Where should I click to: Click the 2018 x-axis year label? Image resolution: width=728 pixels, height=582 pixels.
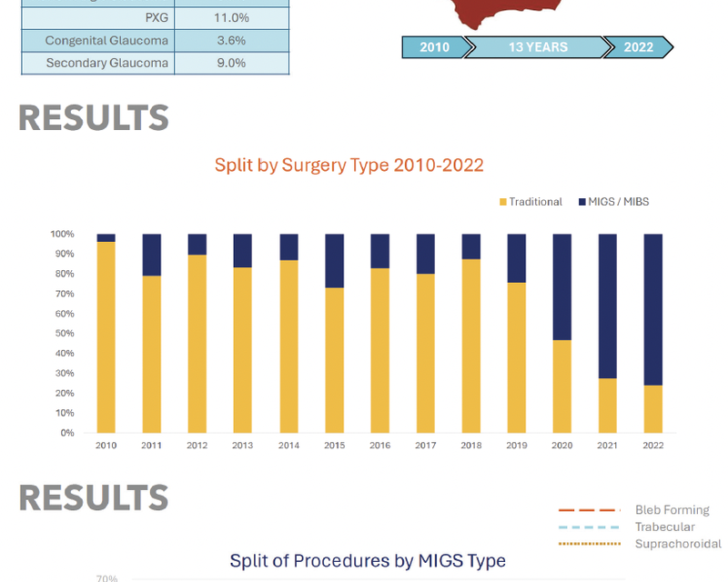[x=470, y=446]
